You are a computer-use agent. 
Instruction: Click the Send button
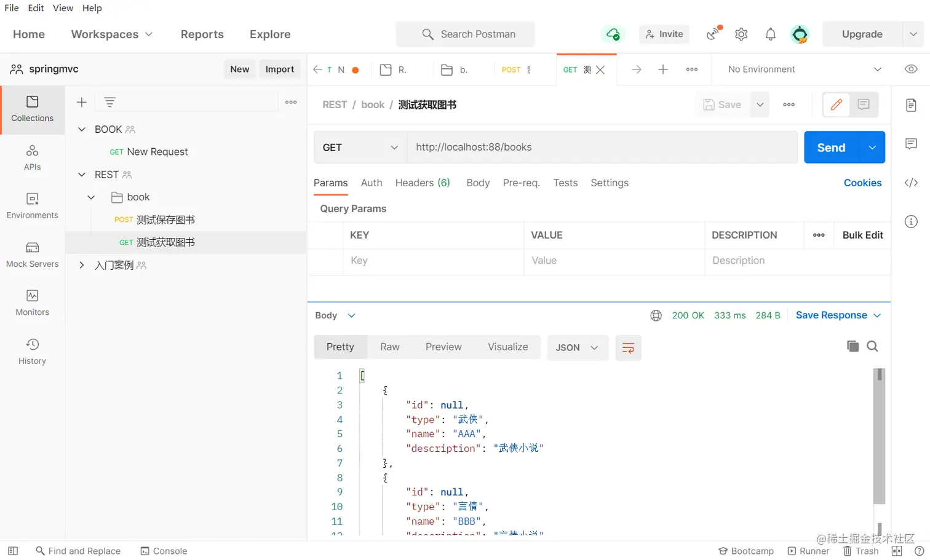831,148
